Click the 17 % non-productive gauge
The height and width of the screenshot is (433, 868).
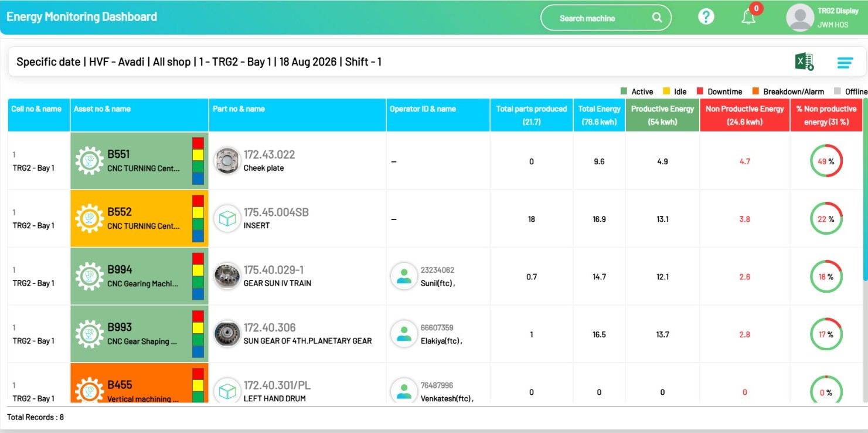click(826, 334)
